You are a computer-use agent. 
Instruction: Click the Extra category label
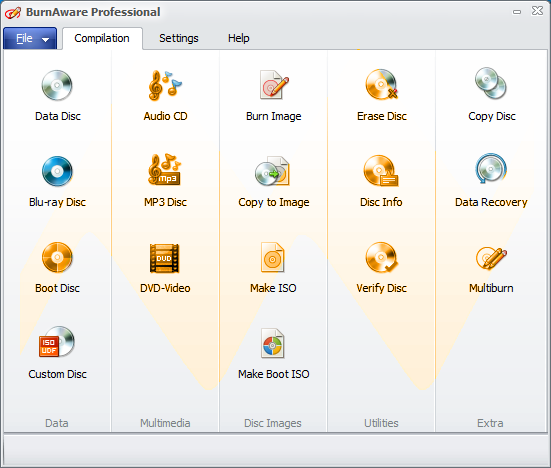pos(490,423)
